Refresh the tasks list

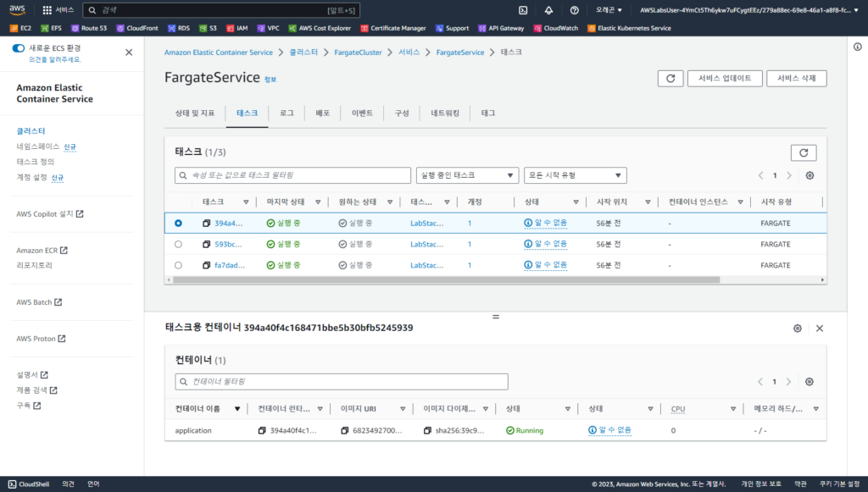pos(804,152)
